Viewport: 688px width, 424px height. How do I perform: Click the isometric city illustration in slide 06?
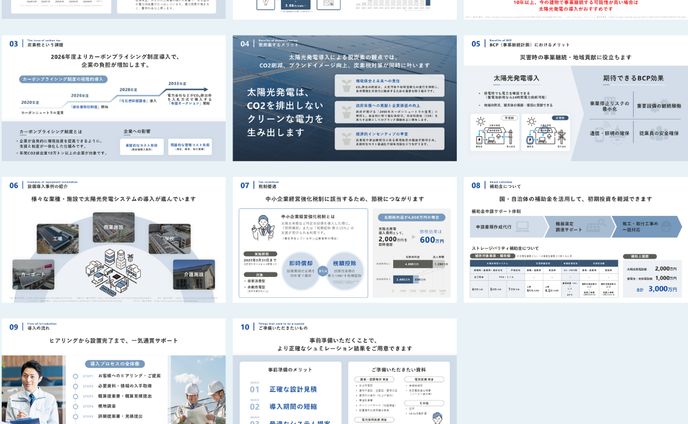(x=113, y=272)
